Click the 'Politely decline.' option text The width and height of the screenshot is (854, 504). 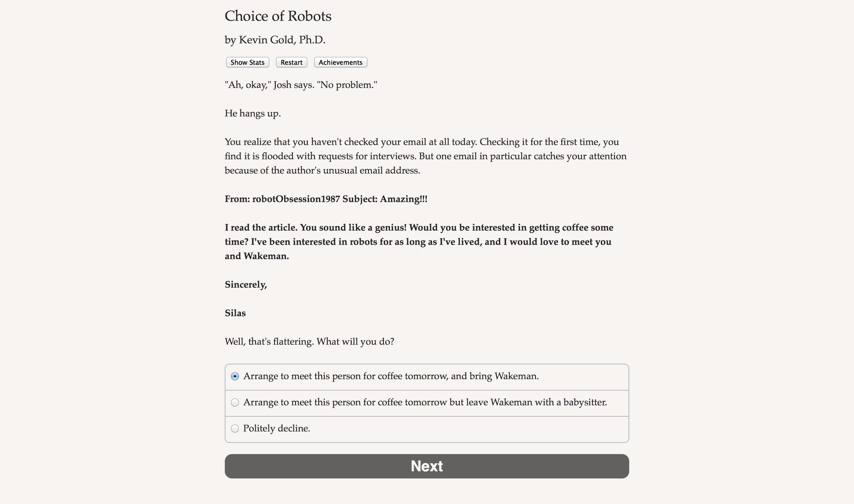point(276,429)
